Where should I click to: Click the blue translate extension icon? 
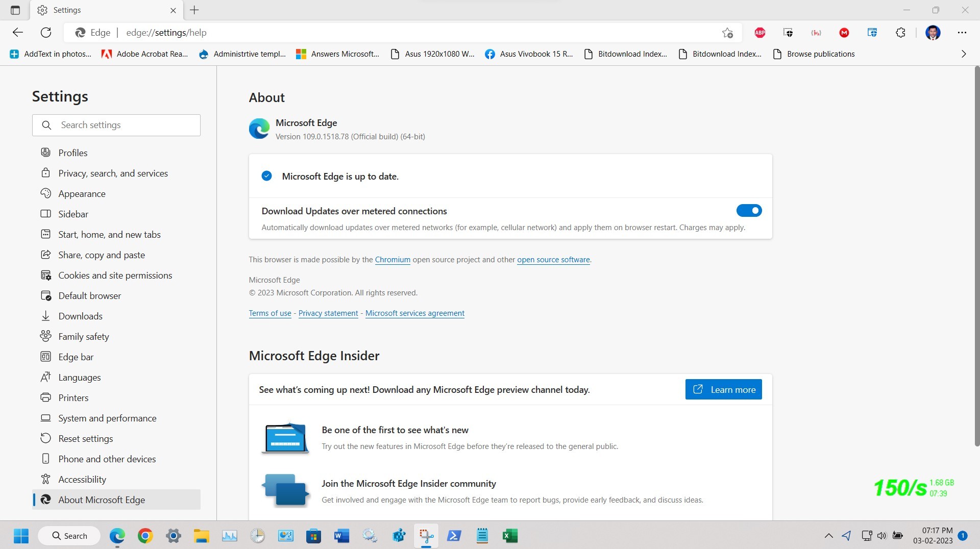pos(872,33)
